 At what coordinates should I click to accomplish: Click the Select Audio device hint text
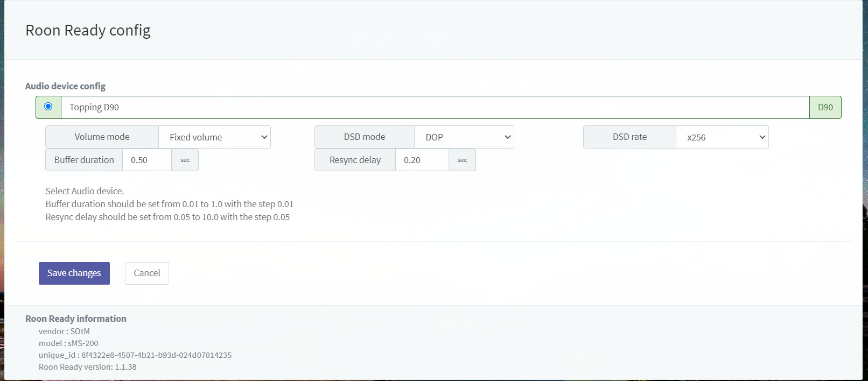pos(85,191)
